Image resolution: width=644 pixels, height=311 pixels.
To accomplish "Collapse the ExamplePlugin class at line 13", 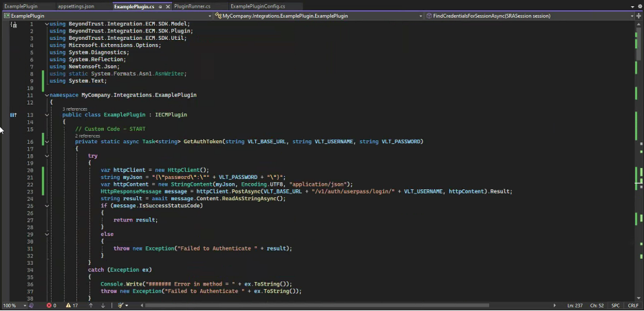I will (x=47, y=115).
